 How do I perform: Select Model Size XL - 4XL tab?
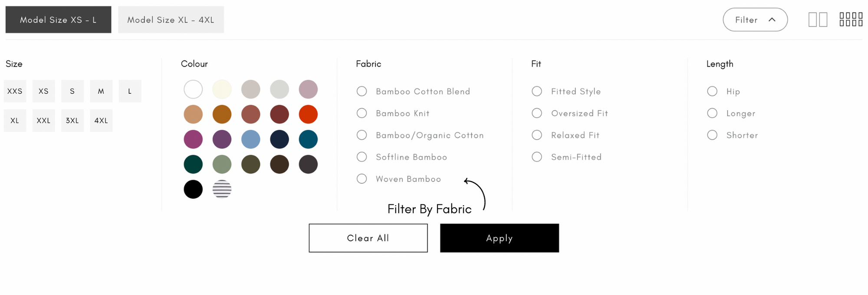point(171,20)
